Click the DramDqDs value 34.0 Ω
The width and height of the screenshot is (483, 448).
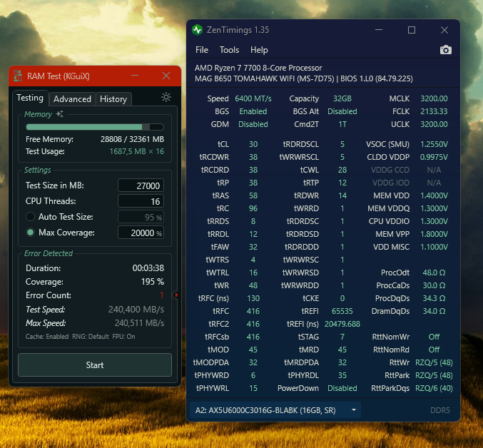(434, 311)
